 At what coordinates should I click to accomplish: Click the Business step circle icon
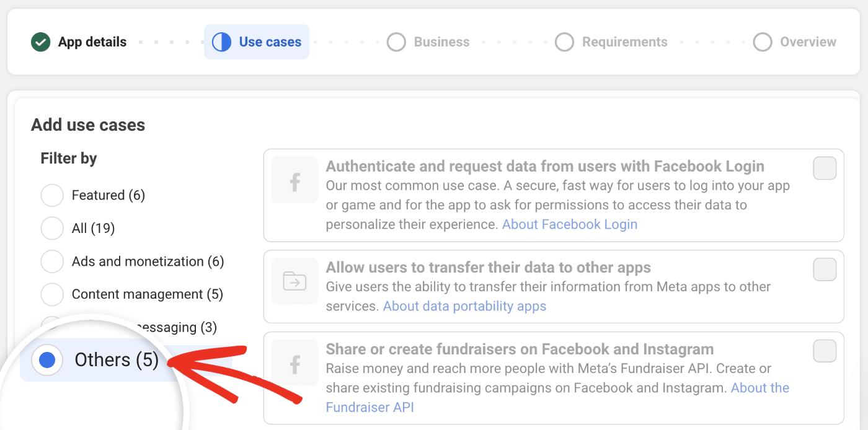tap(396, 42)
